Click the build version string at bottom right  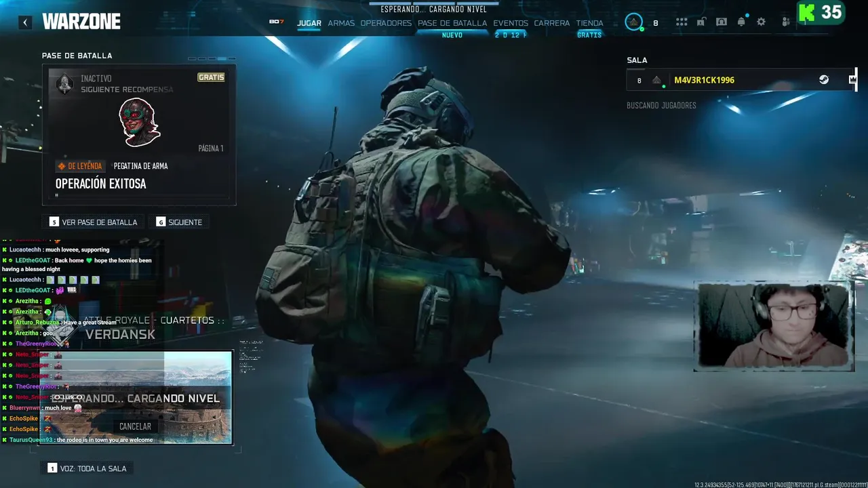(x=781, y=485)
